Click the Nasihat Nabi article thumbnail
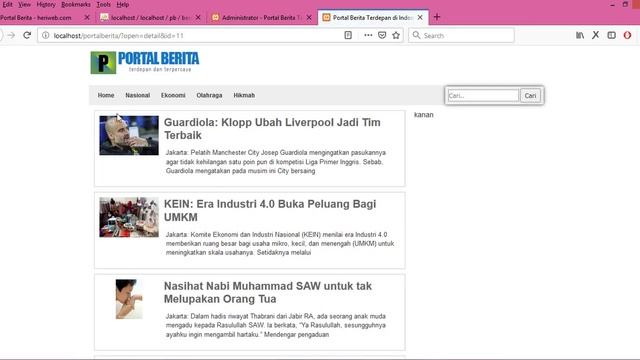Image resolution: width=640 pixels, height=360 pixels. point(129,299)
